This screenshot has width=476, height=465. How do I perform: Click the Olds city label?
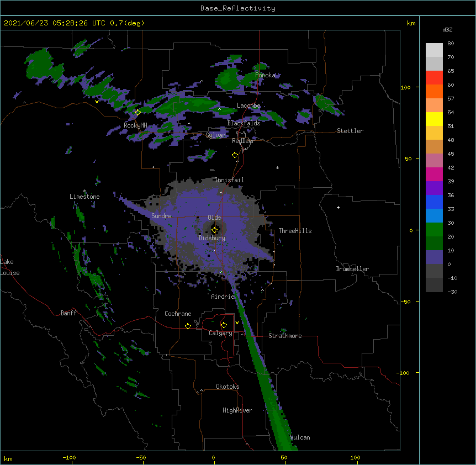click(x=214, y=218)
